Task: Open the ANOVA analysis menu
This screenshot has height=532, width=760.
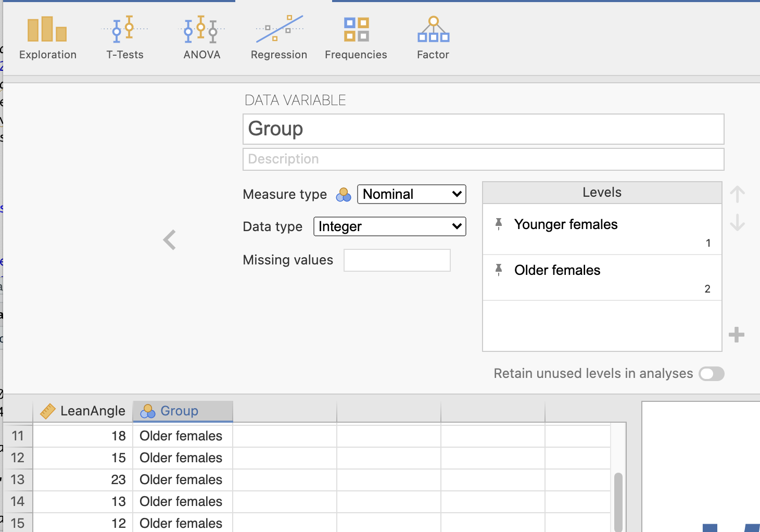Action: [x=202, y=39]
